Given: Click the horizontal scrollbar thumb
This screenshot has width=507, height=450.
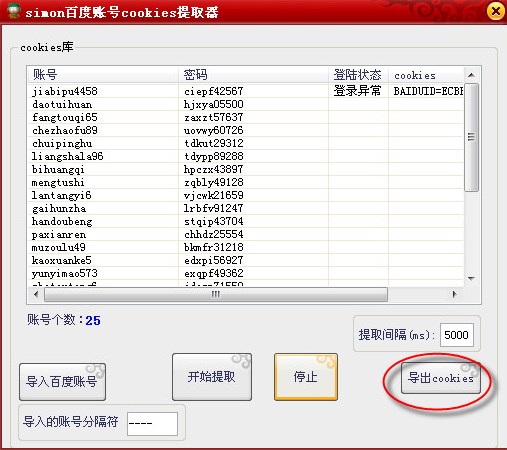Looking at the screenshot, I should pyautogui.click(x=216, y=294).
